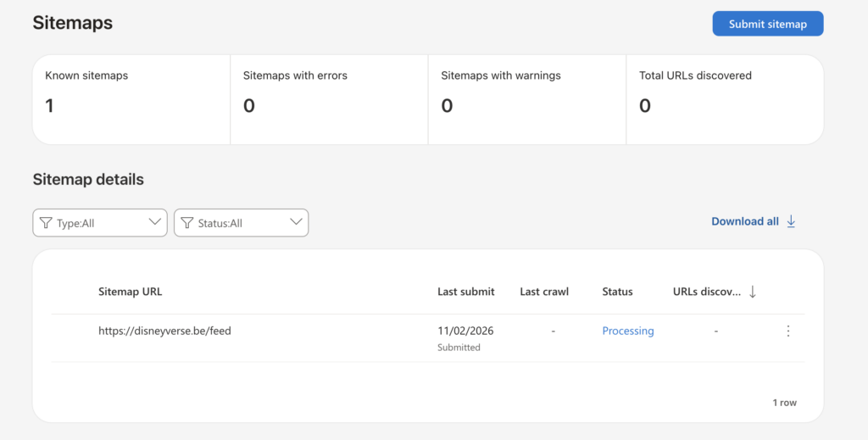
Task: Expand the chevron arrow on Status filter
Action: click(296, 222)
